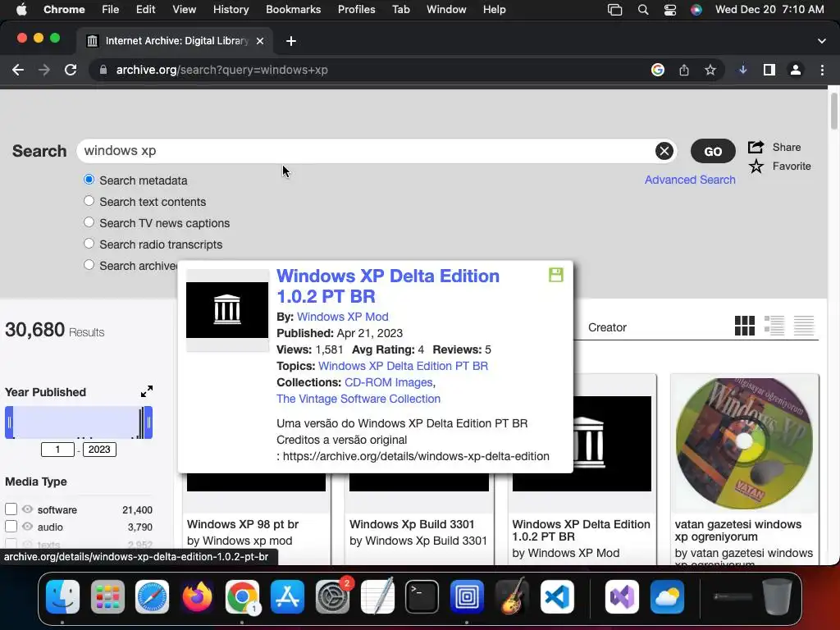Open the Bookmarks menu
The width and height of the screenshot is (840, 630).
coord(294,9)
